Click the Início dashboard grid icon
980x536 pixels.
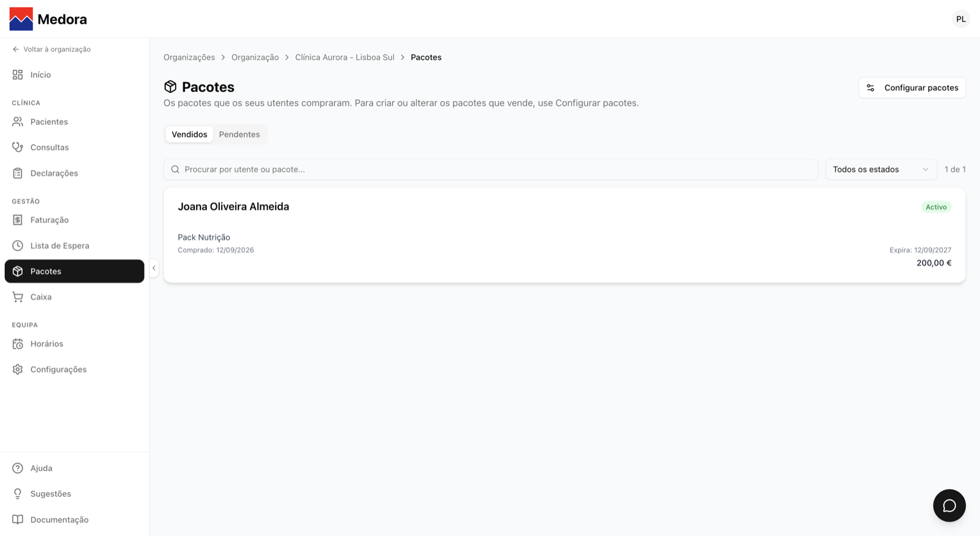[18, 75]
